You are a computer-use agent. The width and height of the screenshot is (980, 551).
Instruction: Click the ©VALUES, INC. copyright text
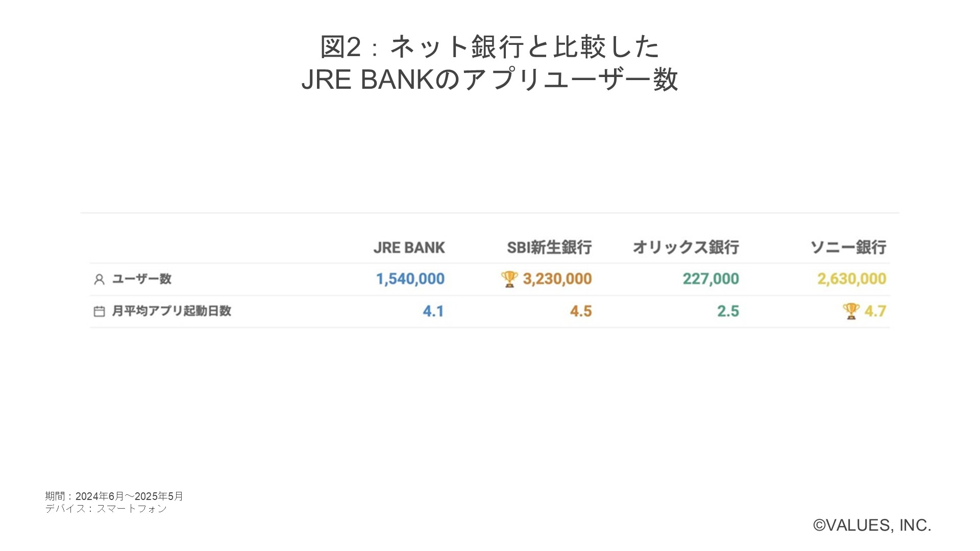[x=872, y=525]
